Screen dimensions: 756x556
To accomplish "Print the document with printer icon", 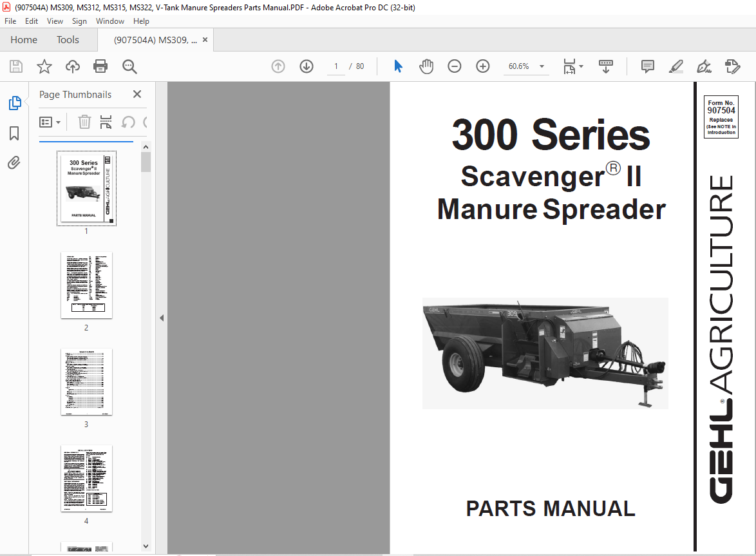I will coord(100,66).
